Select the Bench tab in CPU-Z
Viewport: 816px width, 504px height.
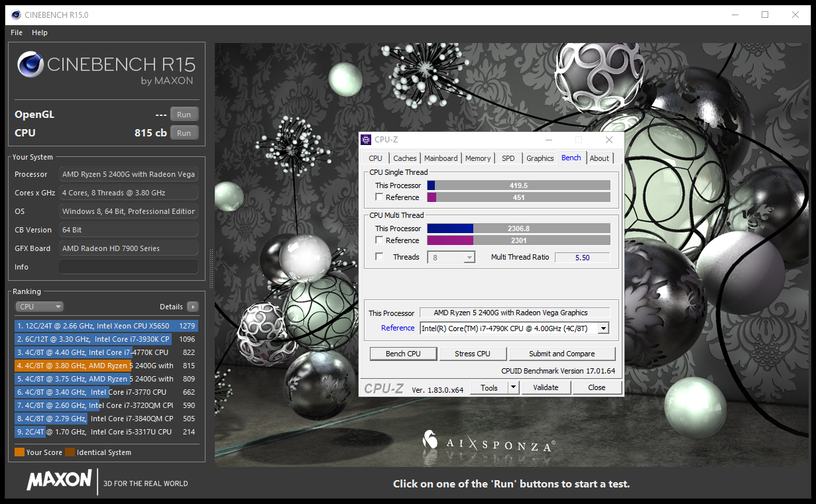pyautogui.click(x=571, y=158)
